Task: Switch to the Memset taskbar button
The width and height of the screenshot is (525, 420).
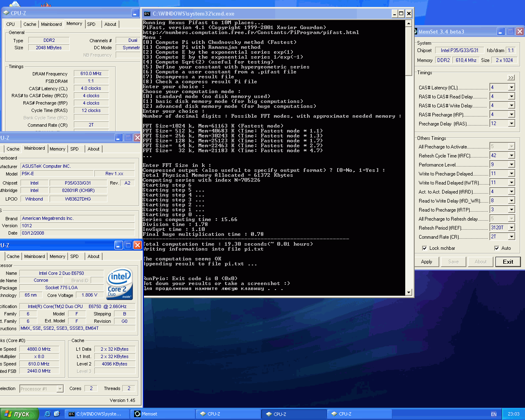Action: (163, 414)
